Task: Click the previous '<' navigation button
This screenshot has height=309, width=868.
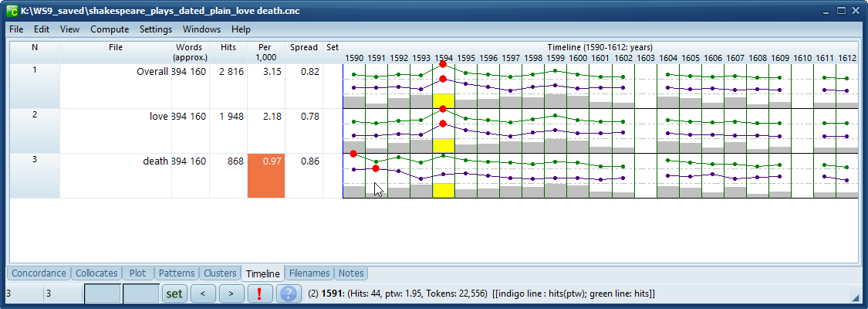Action: [203, 294]
